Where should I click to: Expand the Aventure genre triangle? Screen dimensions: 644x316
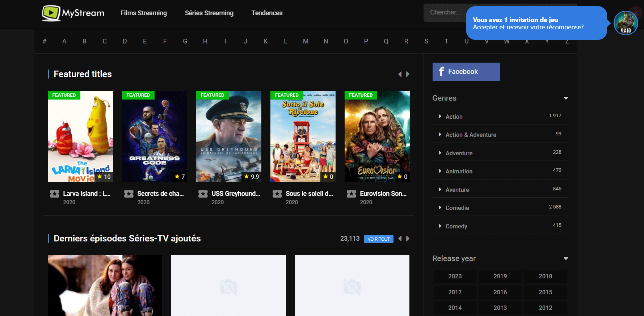pos(440,189)
